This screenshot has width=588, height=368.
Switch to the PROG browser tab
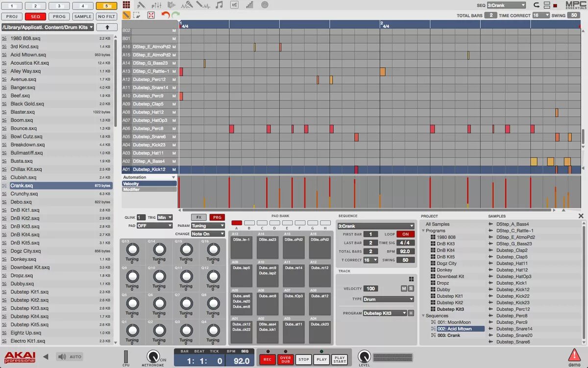[x=59, y=17]
